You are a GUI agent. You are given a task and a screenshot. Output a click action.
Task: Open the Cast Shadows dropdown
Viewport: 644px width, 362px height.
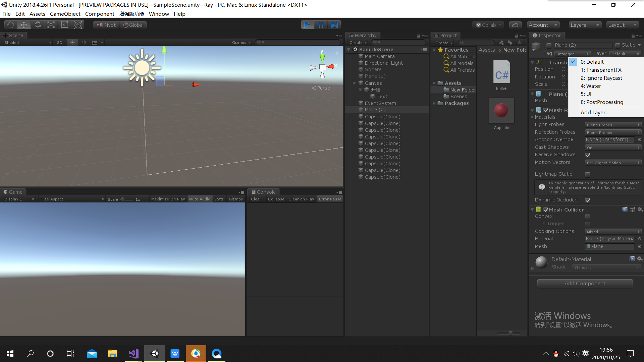[613, 147]
